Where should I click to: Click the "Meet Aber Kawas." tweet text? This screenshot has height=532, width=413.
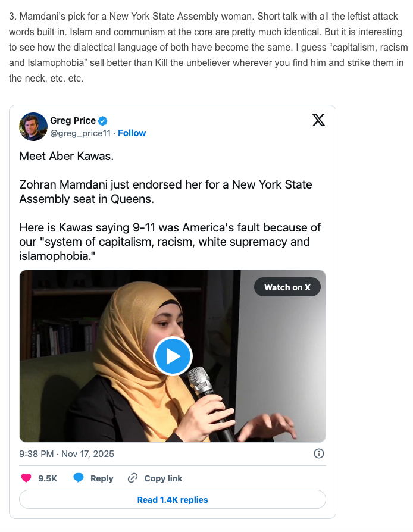(67, 156)
